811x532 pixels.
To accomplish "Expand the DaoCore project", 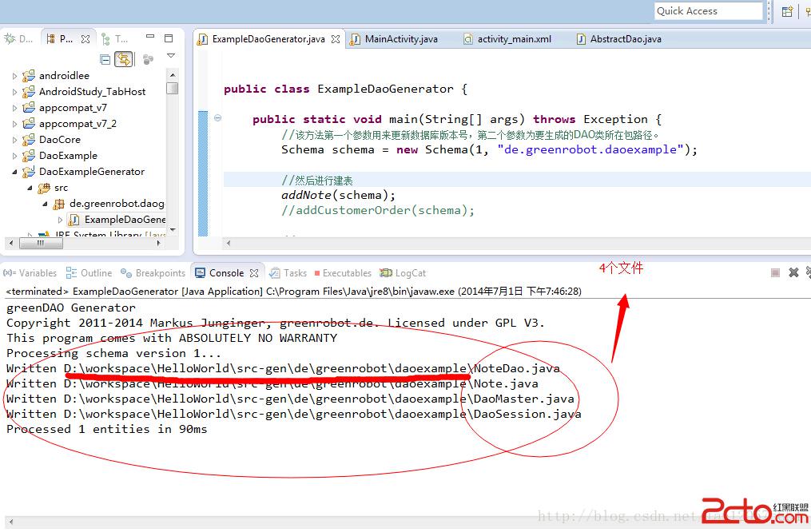I will [x=14, y=140].
